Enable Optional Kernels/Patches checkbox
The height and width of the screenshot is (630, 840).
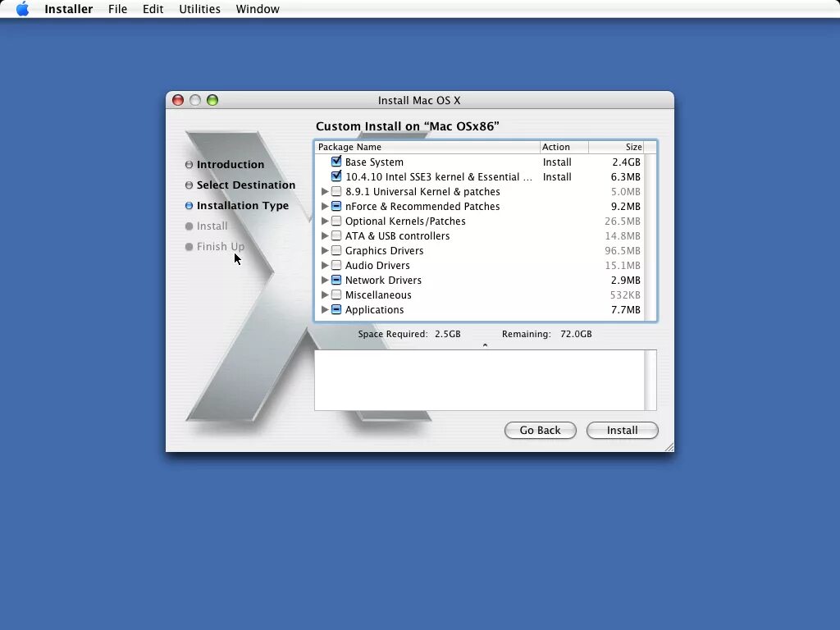point(336,221)
